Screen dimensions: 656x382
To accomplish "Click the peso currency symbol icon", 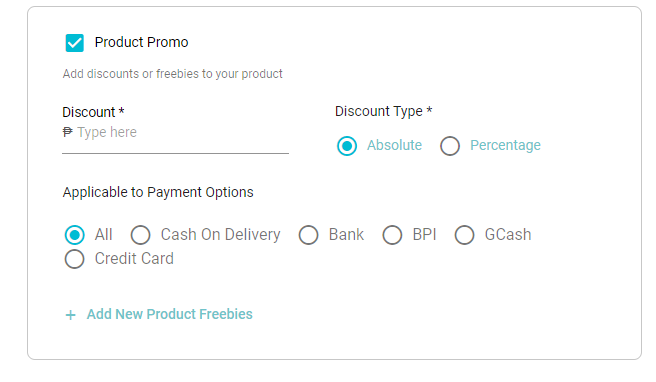I will click(67, 132).
